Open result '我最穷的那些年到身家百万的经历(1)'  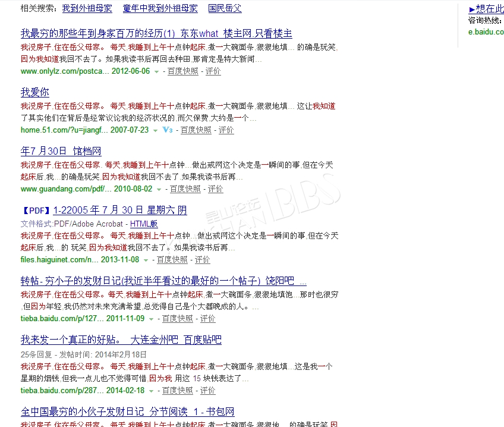pyautogui.click(x=156, y=33)
